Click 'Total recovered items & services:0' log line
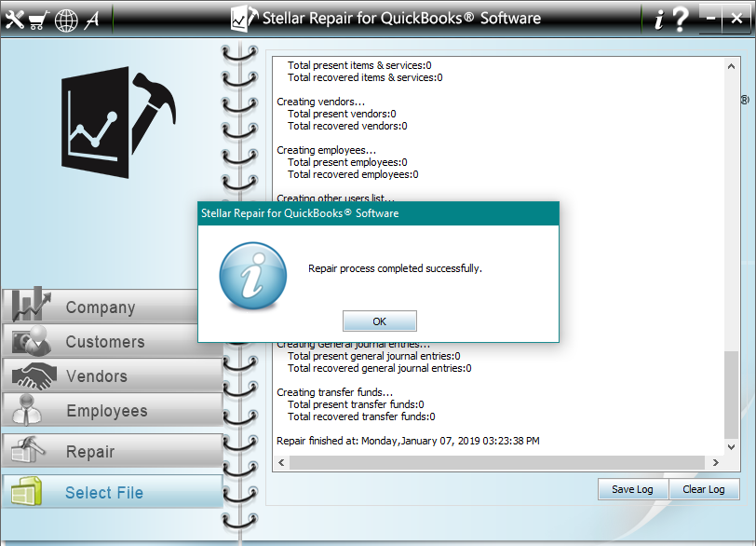This screenshot has height=546, width=756. click(x=365, y=77)
